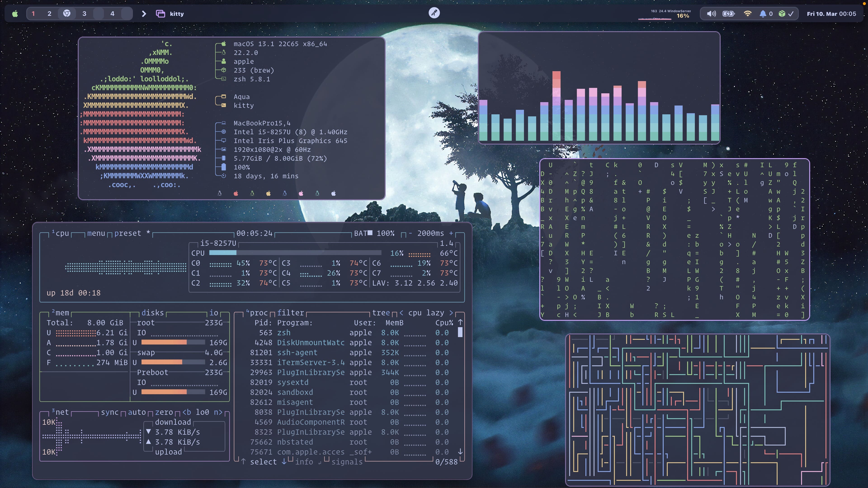Image resolution: width=868 pixels, height=488 pixels.
Task: Click the yellow Wi-Fi status icon
Action: 747,14
